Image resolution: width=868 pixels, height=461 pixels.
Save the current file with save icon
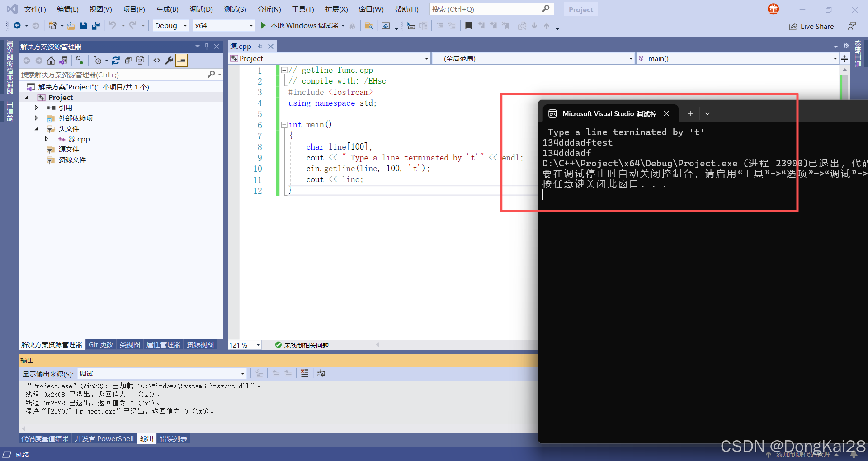click(84, 26)
